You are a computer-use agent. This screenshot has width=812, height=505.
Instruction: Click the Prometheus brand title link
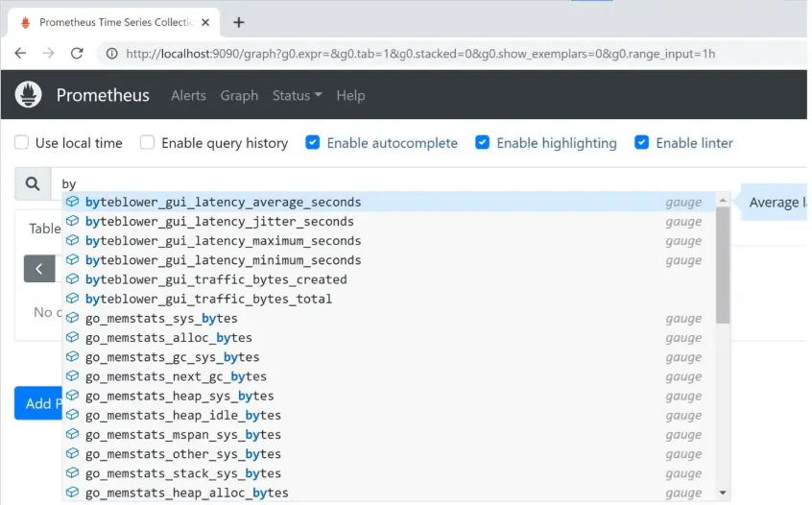tap(103, 95)
